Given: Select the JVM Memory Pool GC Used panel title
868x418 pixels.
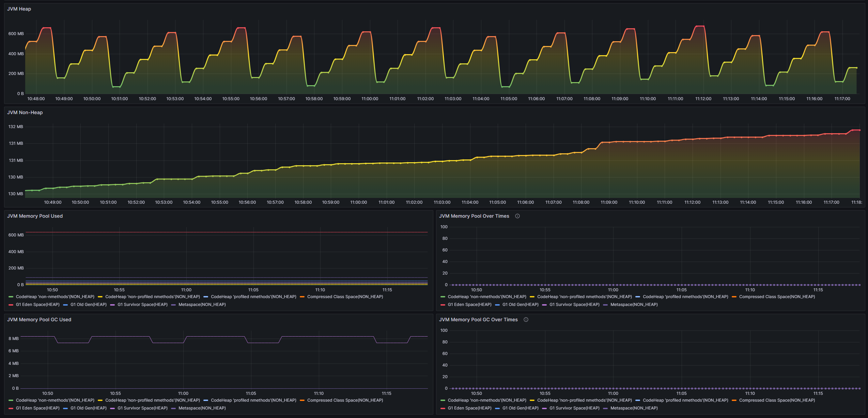Looking at the screenshot, I should coord(39,320).
